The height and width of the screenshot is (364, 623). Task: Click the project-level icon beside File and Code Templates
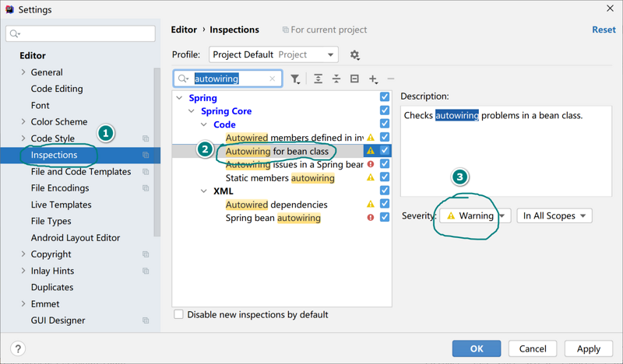tap(146, 171)
